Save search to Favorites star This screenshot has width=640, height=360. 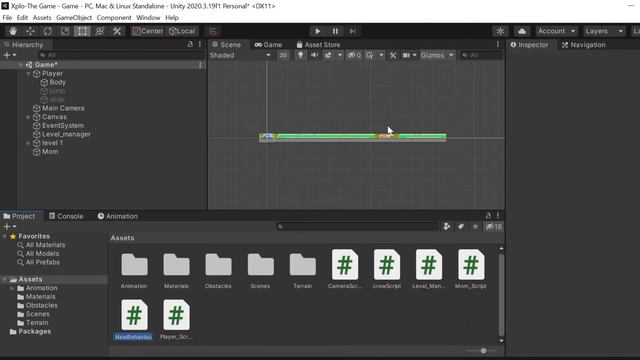point(475,227)
